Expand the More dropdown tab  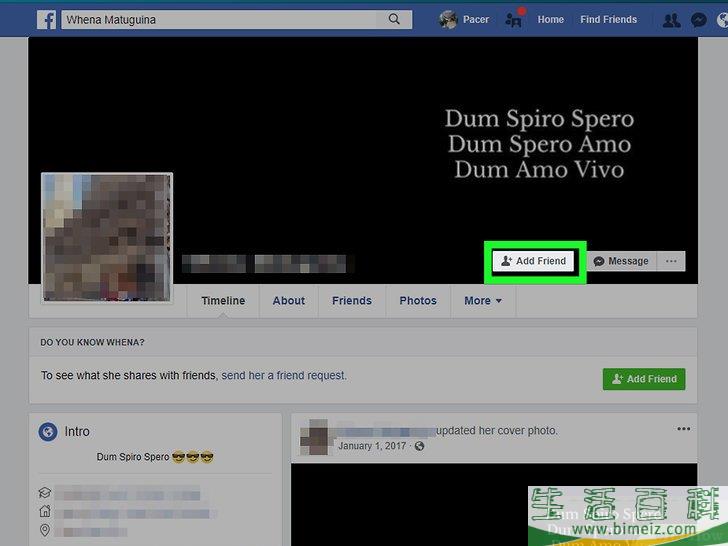(x=483, y=301)
